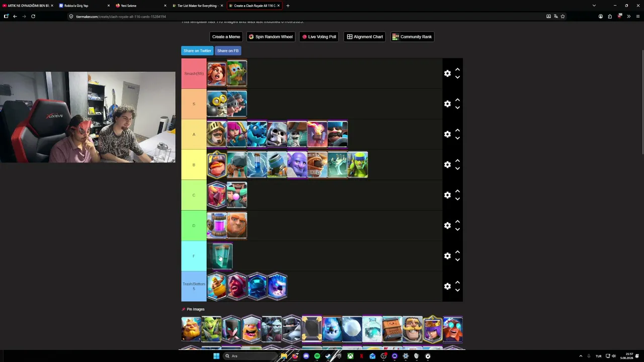Open settings gear for the A tier
The width and height of the screenshot is (644, 362).
click(x=447, y=134)
